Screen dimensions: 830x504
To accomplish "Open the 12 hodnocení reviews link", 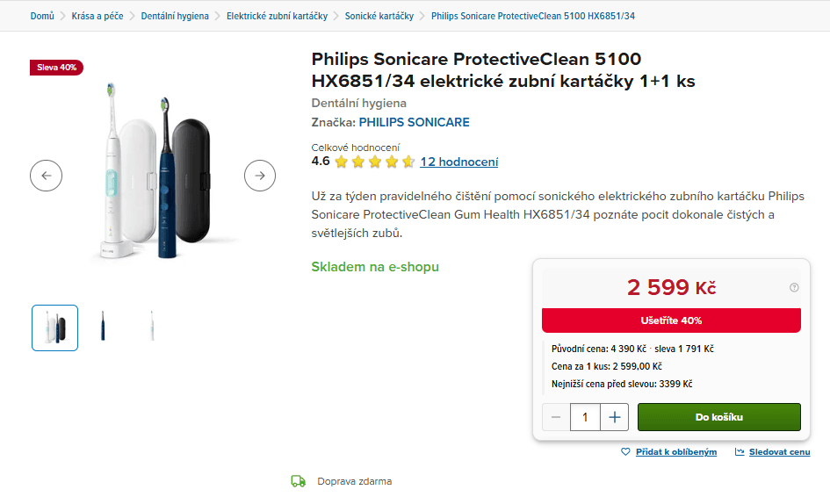I will coord(458,162).
